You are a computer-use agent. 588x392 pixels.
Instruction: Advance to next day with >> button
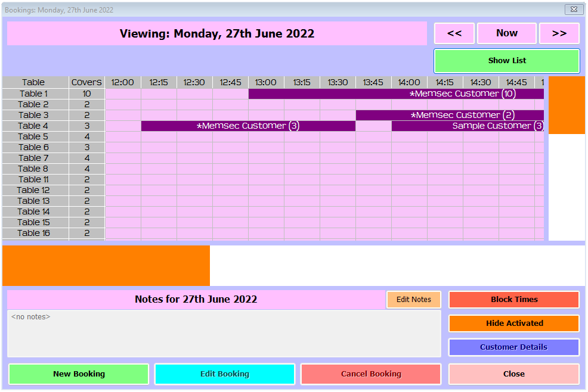(559, 33)
